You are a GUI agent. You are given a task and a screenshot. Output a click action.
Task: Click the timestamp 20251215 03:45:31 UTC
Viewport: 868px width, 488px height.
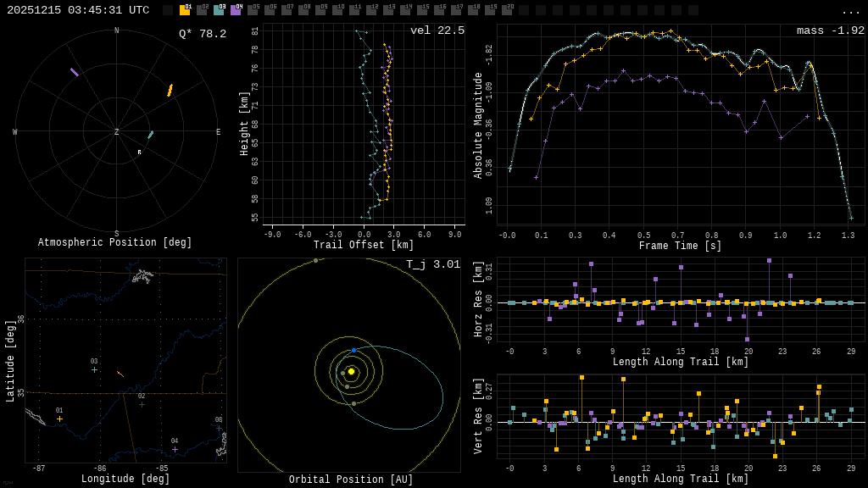tap(78, 10)
